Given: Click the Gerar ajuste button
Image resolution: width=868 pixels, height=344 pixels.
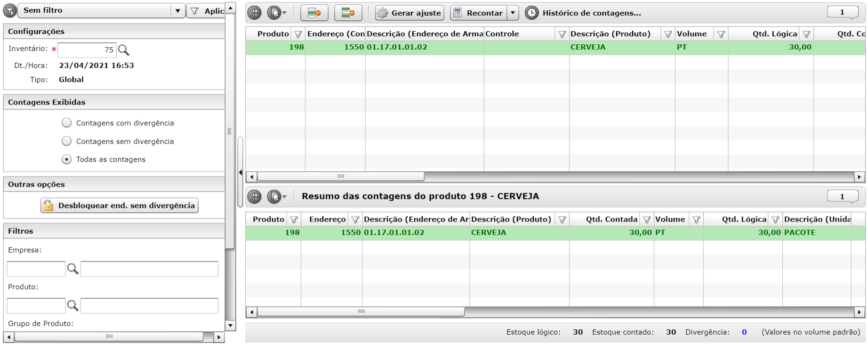Looking at the screenshot, I should click(410, 13).
